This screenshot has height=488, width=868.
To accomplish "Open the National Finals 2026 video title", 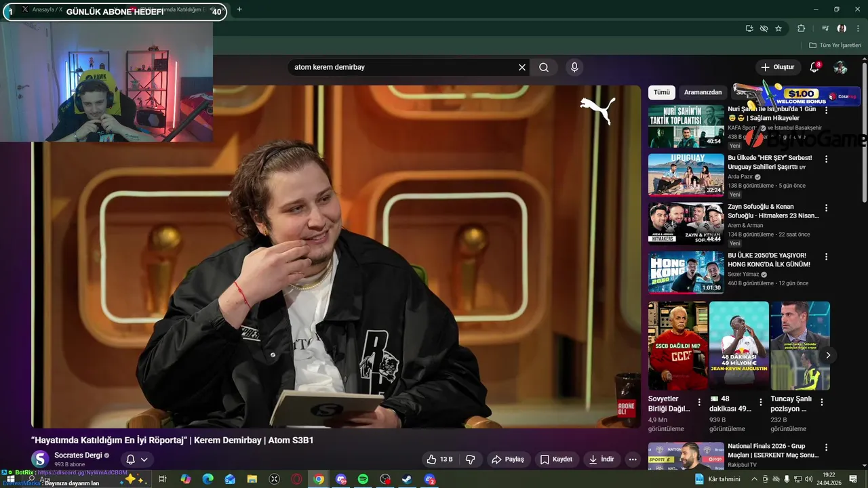I will pos(773,451).
